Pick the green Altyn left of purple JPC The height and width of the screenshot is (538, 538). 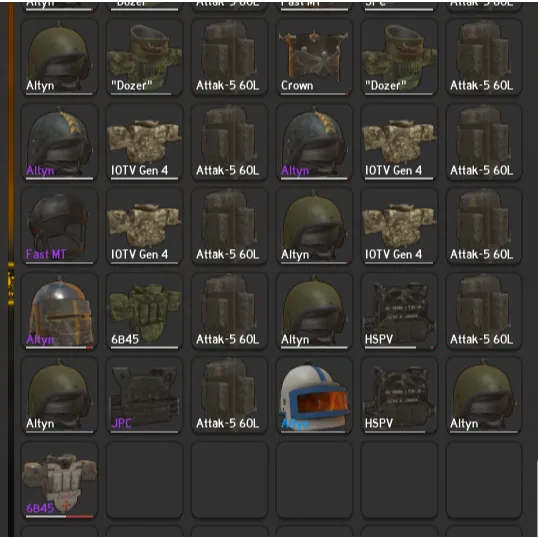[x=59, y=395]
